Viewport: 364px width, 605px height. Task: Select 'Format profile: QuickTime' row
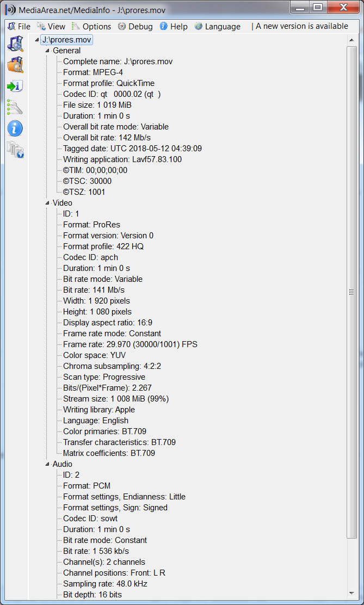pyautogui.click(x=108, y=83)
